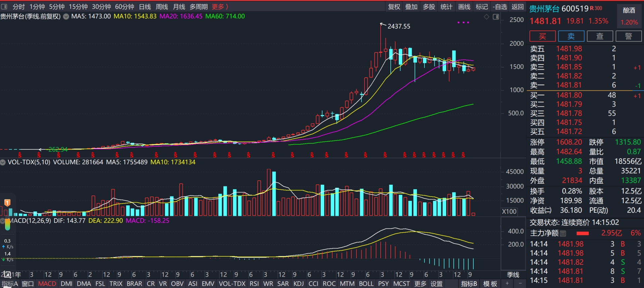Click the red 买 buy button
The height and width of the screenshot is (288, 644).
point(543,36)
